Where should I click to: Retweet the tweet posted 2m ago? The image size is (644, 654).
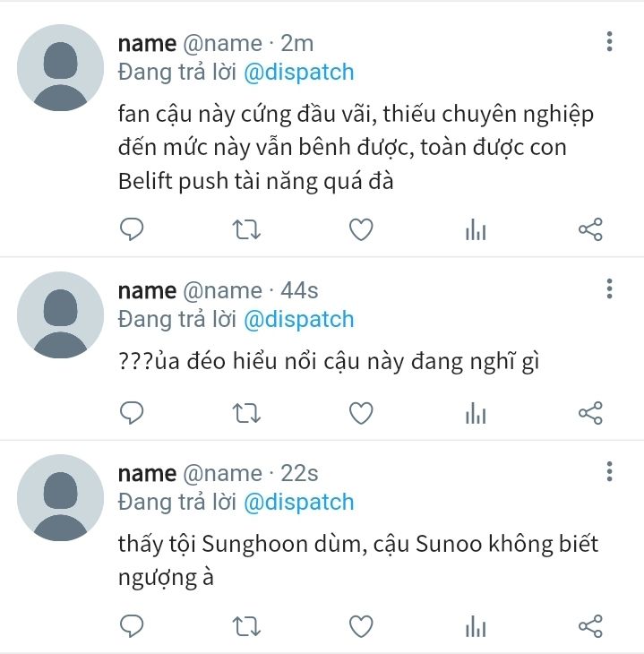click(x=246, y=229)
